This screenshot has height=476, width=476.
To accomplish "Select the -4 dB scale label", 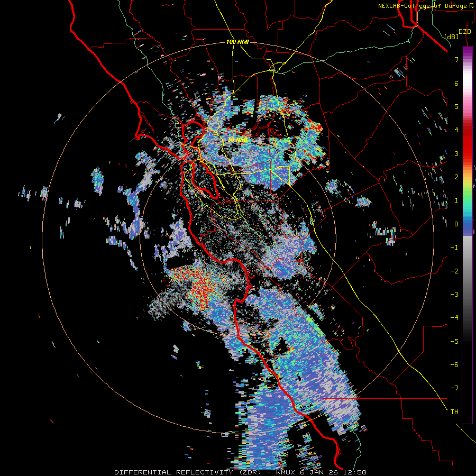I will point(454,318).
